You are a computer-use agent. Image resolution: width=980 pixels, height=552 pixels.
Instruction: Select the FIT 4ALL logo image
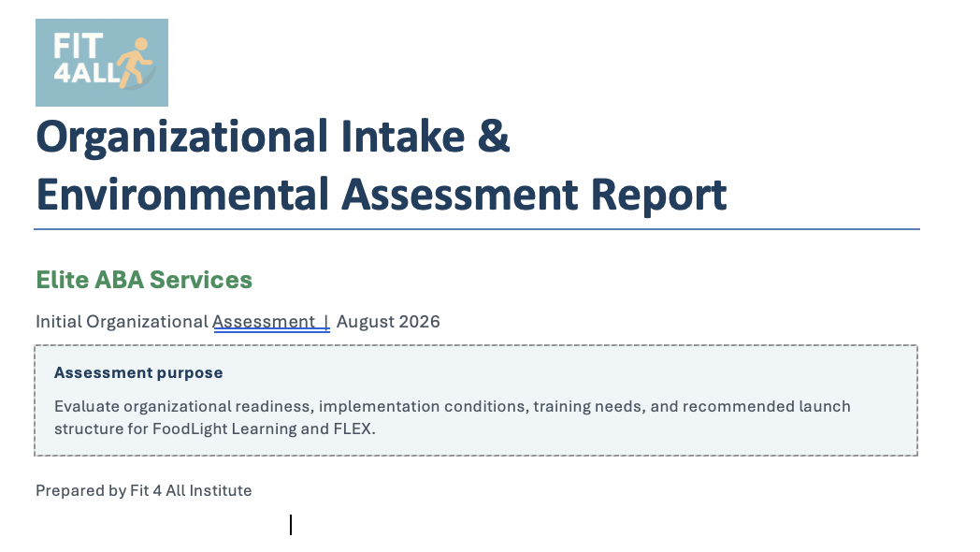[x=102, y=63]
